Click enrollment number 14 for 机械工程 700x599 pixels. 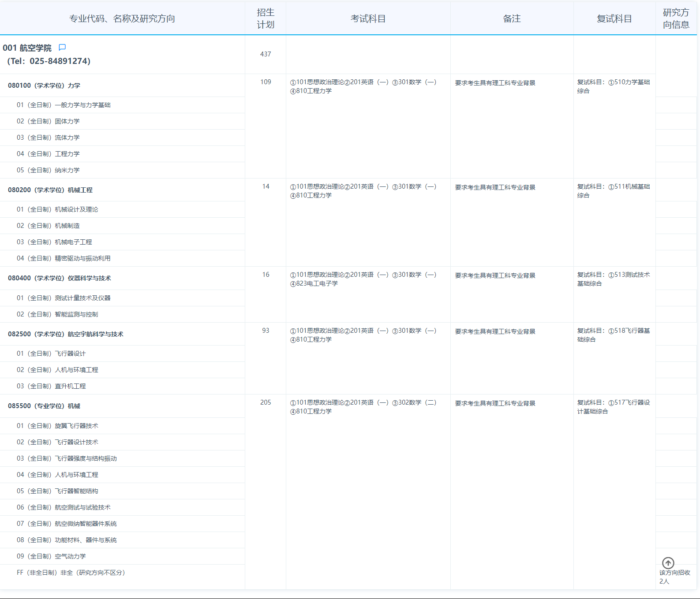coord(266,186)
